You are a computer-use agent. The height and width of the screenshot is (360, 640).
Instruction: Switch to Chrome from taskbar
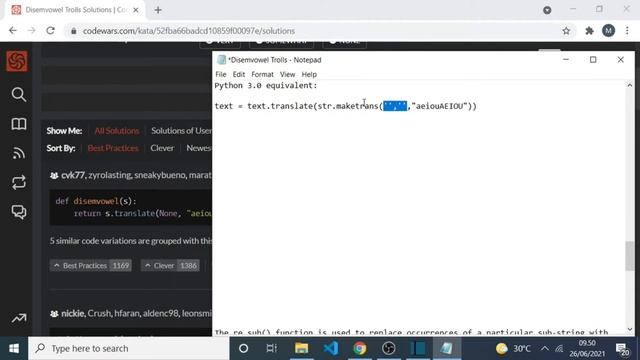point(360,349)
